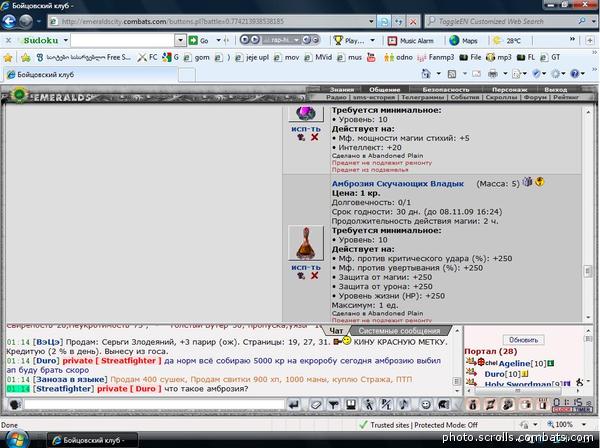Click the [ВэЦэ] nickname in chat
This screenshot has width=600, height=448.
click(x=48, y=342)
